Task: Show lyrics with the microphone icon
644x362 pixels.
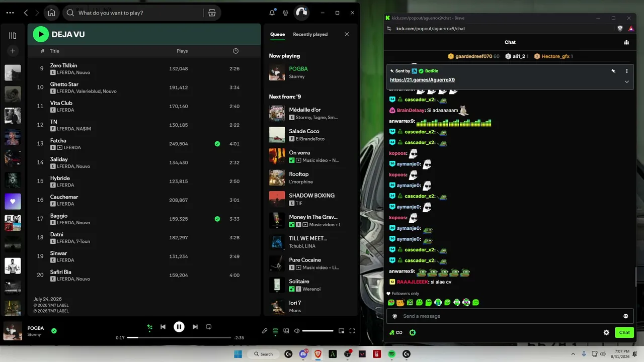Action: pyautogui.click(x=265, y=331)
